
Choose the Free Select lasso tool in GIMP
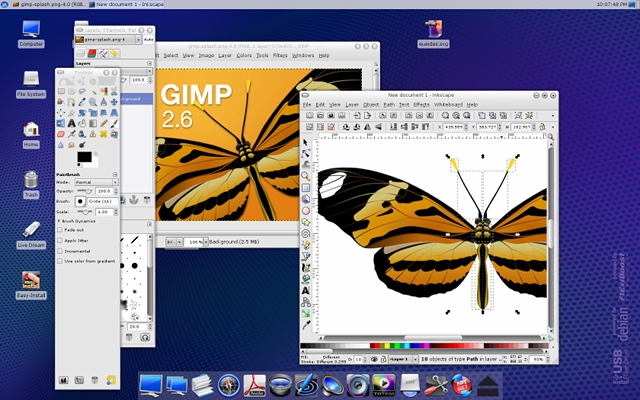click(x=82, y=91)
